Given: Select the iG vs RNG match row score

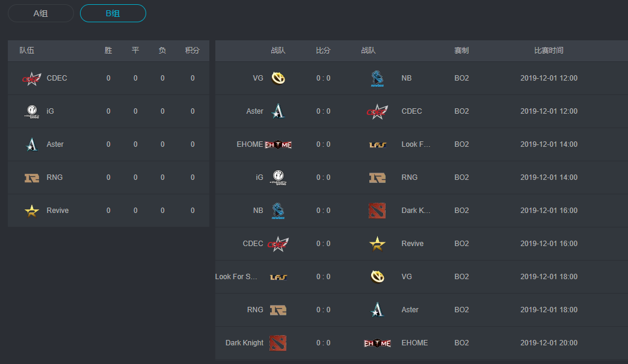Looking at the screenshot, I should point(323,177).
